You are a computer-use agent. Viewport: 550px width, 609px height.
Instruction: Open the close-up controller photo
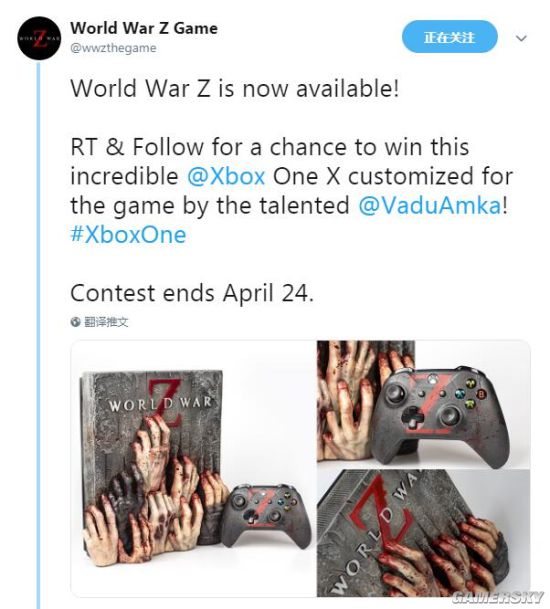coord(424,402)
